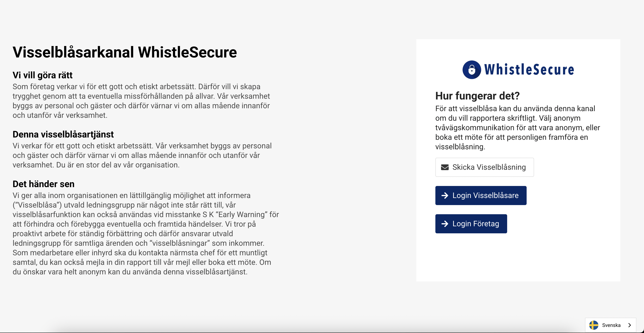Expand the language chevron next to Svenska
This screenshot has height=333, width=644.
point(629,325)
